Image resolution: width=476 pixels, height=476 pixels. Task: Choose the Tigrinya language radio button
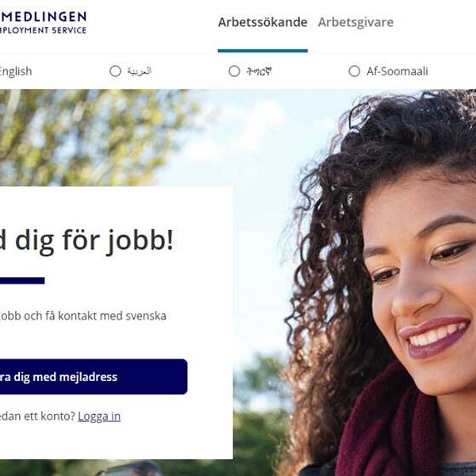(x=234, y=71)
